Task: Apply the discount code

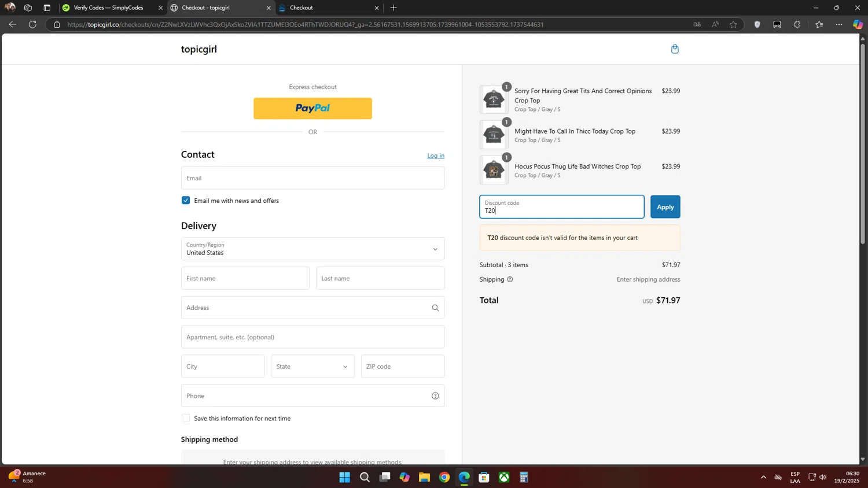Action: [665, 207]
